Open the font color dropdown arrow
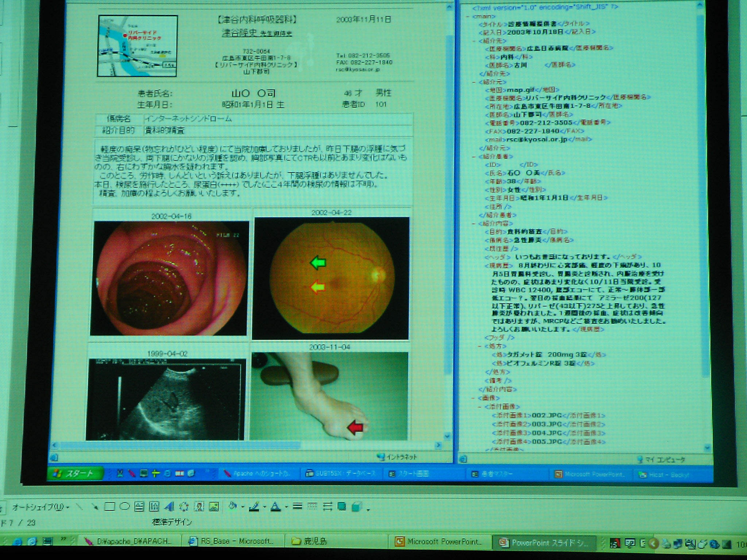Image resolution: width=747 pixels, height=560 pixels. (286, 507)
